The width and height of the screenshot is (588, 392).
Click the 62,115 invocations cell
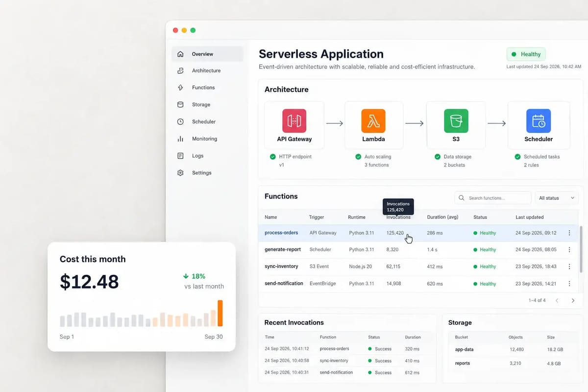click(393, 267)
